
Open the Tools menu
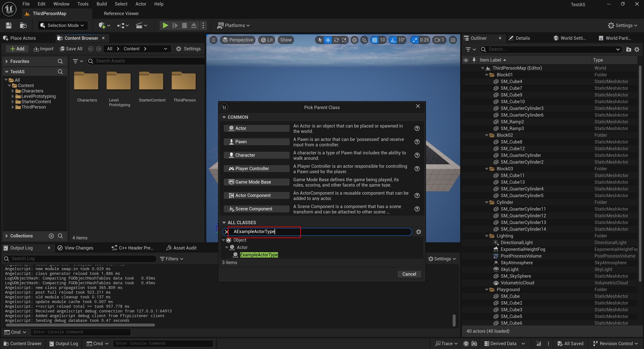83,4
